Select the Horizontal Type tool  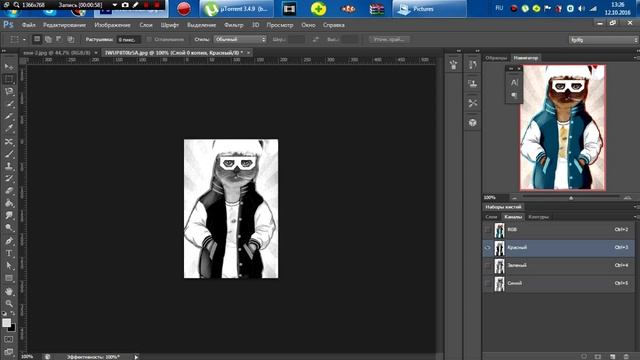9,253
